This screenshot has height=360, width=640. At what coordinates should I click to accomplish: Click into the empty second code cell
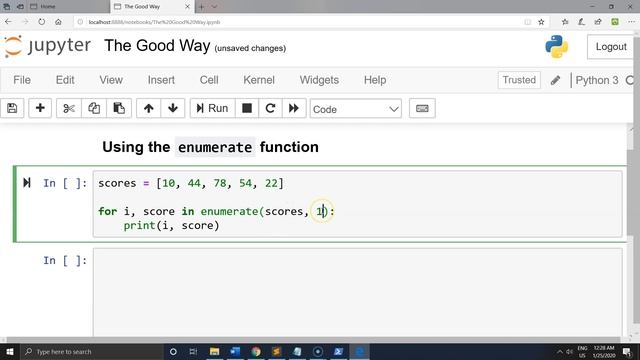358,292
